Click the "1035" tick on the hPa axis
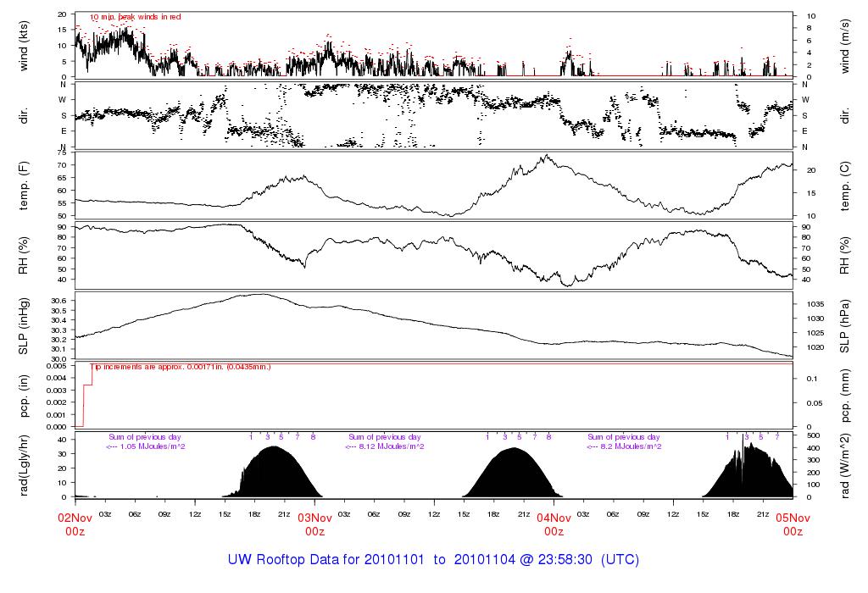The image size is (868, 593). coord(815,304)
